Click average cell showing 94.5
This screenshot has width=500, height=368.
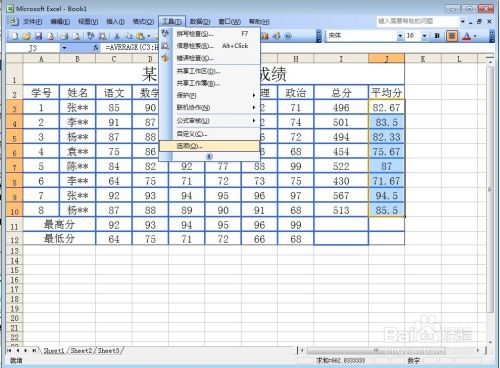click(x=386, y=195)
